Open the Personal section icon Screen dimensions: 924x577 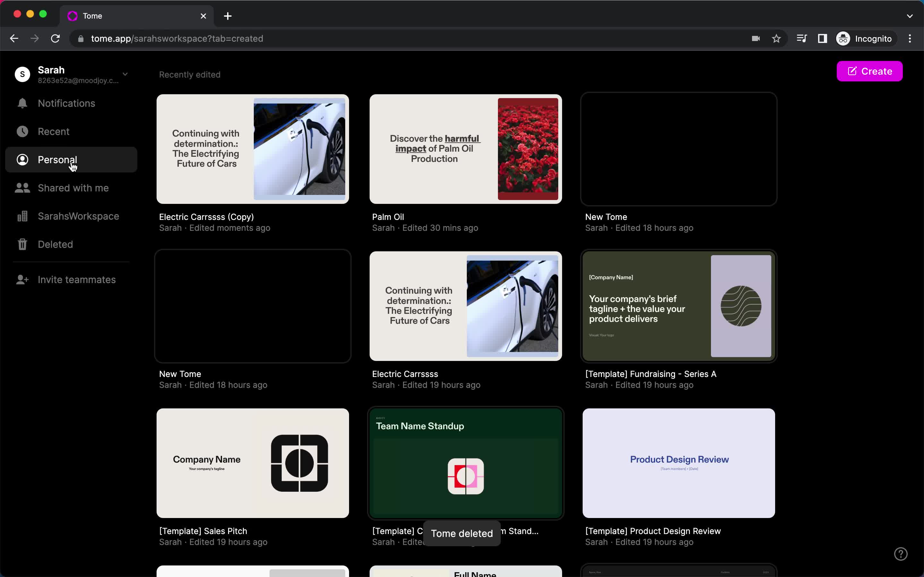pos(22,160)
